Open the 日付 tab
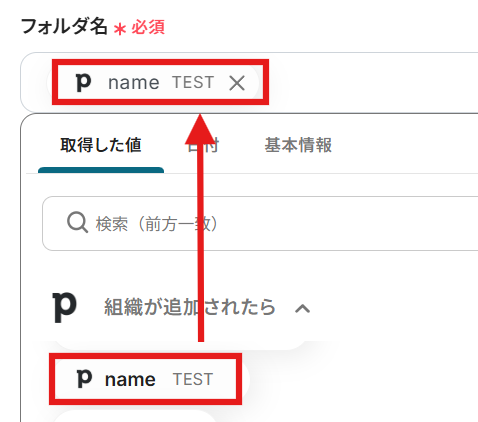Screen dimensions: 478x422 [x=203, y=145]
